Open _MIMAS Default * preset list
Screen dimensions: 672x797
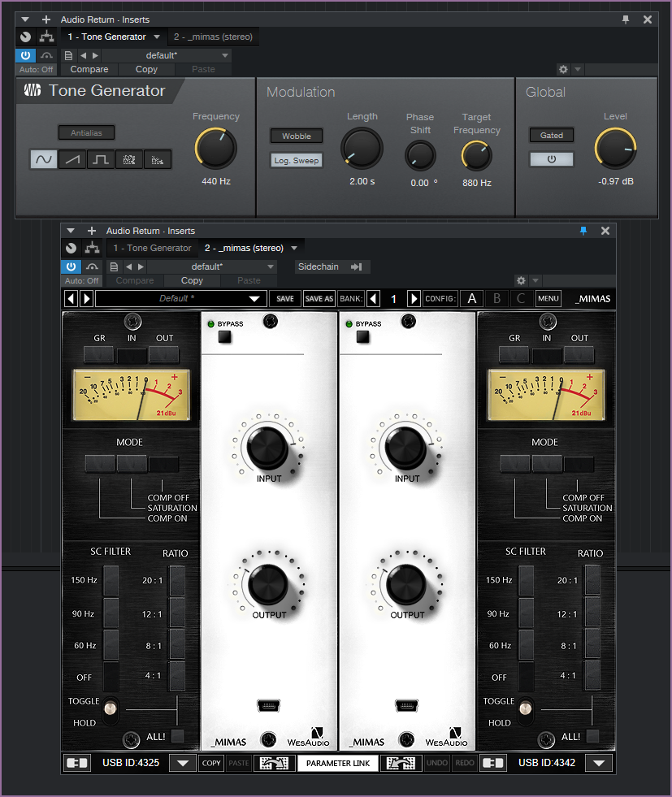pyautogui.click(x=181, y=298)
